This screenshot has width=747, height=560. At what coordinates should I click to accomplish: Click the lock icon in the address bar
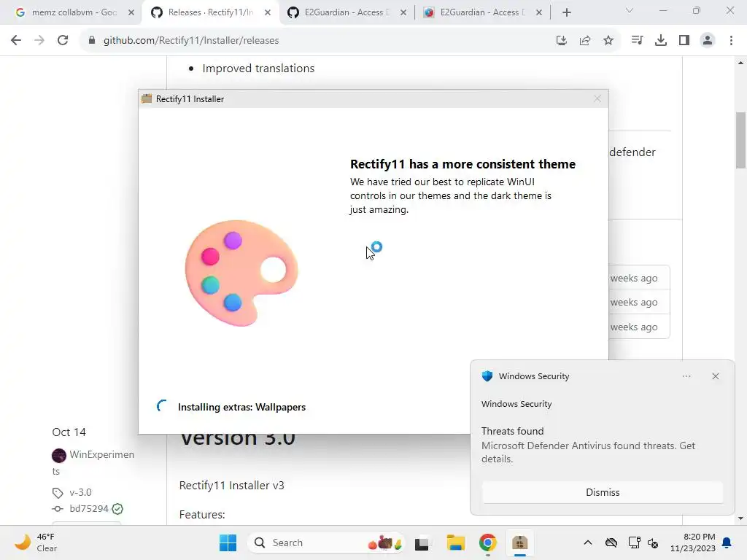92,41
